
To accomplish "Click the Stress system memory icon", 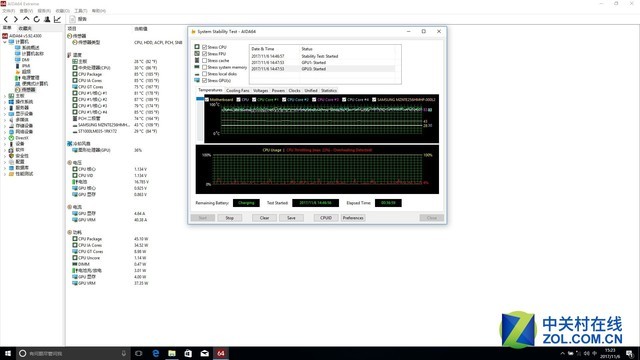I will [x=197, y=67].
